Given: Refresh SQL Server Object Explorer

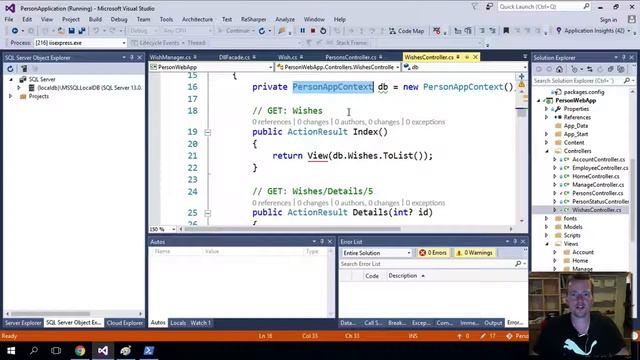Looking at the screenshot, I should 10,69.
